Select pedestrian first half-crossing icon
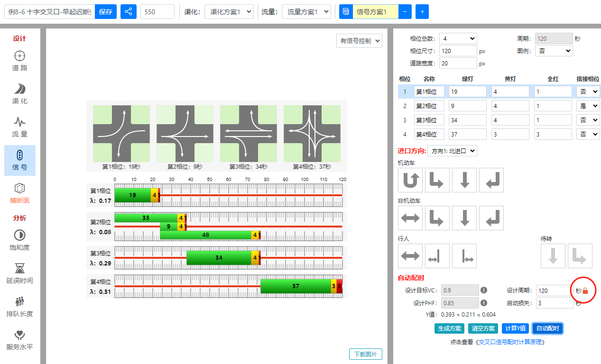 click(437, 256)
